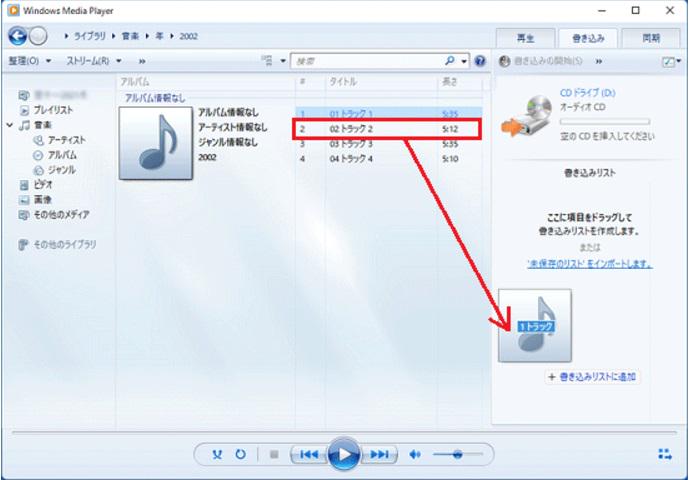Click the Stop button
This screenshot has height=480, width=690.
pyautogui.click(x=274, y=454)
